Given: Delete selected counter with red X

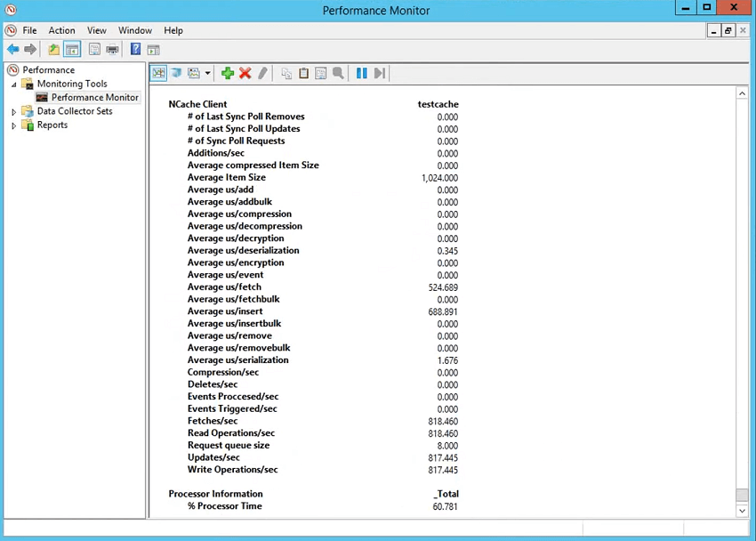Looking at the screenshot, I should pos(245,73).
